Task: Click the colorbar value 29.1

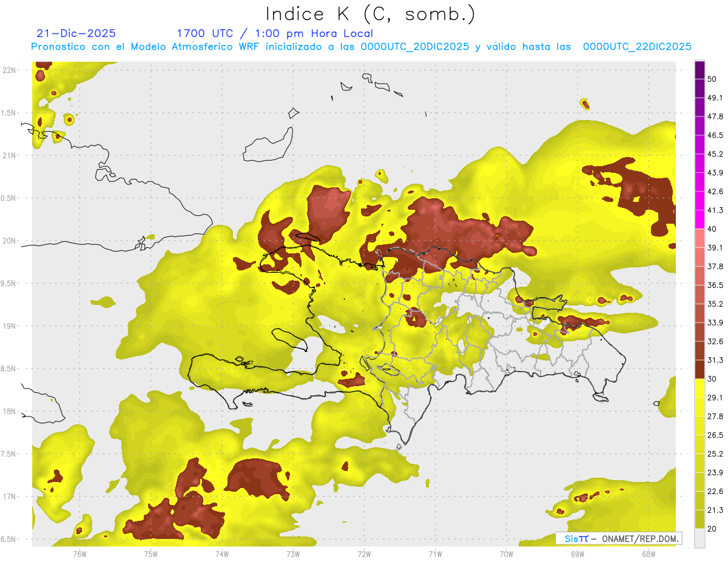Action: tap(715, 398)
